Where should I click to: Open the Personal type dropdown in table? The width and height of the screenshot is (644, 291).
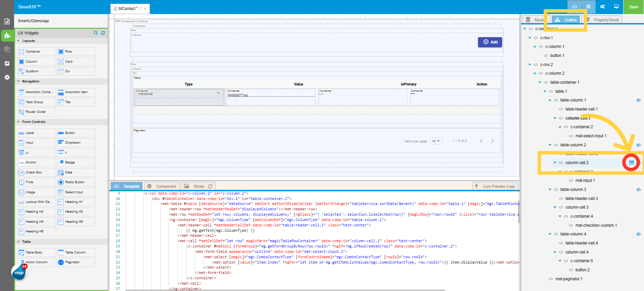179,94
